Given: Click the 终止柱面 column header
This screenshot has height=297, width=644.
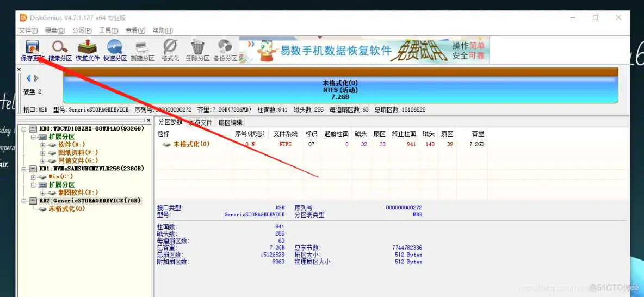Looking at the screenshot, I should 404,133.
